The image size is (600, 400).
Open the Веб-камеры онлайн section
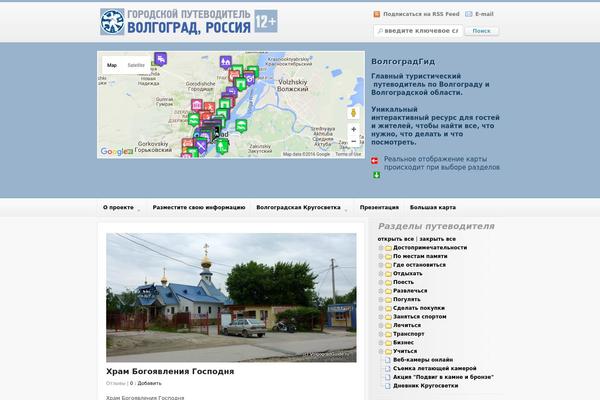(x=423, y=360)
